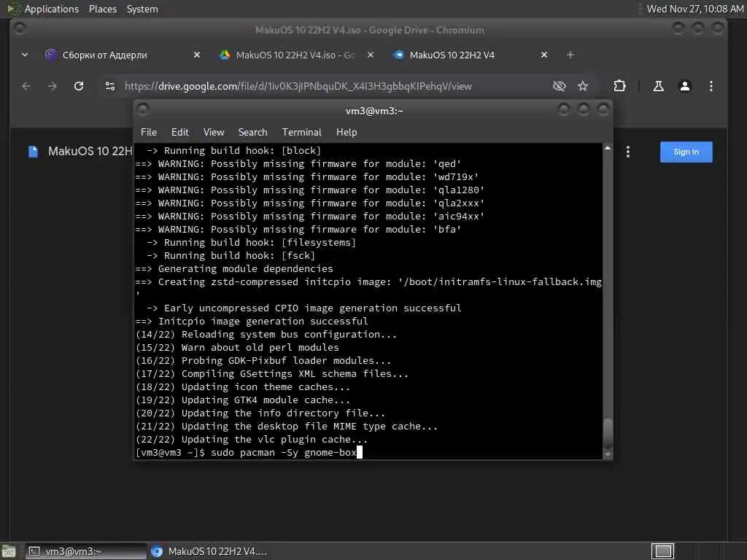
Task: Go forward in Chromium browser
Action: [53, 86]
